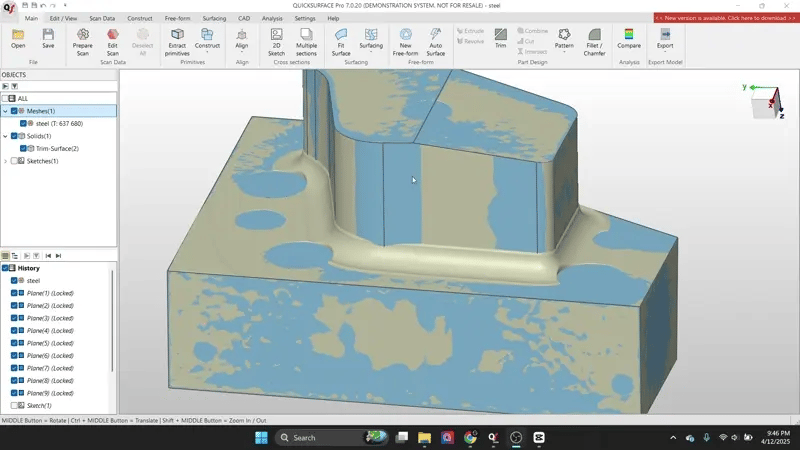Collapse the Meshes(1) tree node
Image resolution: width=800 pixels, height=450 pixels.
[x=5, y=111]
